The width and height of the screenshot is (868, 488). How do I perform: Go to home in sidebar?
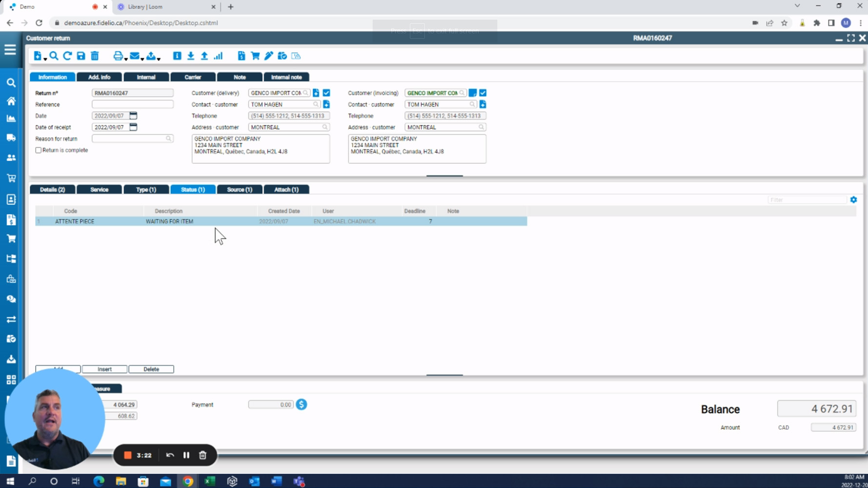point(11,101)
